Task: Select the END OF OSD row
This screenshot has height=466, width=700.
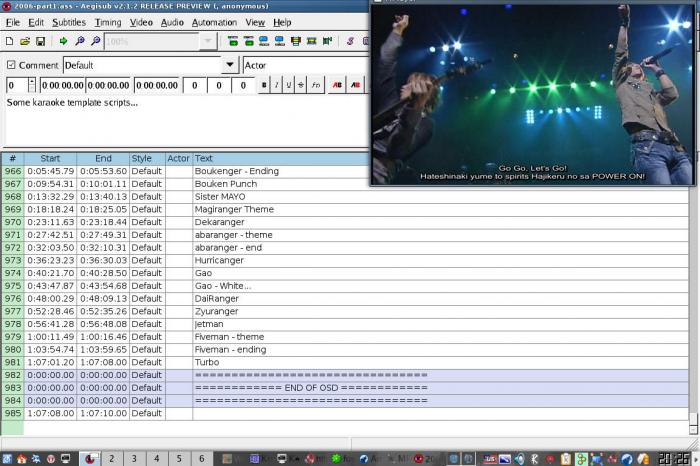Action: click(x=345, y=387)
